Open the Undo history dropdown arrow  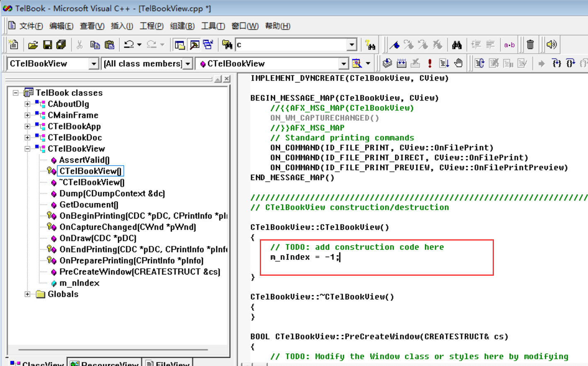(x=139, y=45)
